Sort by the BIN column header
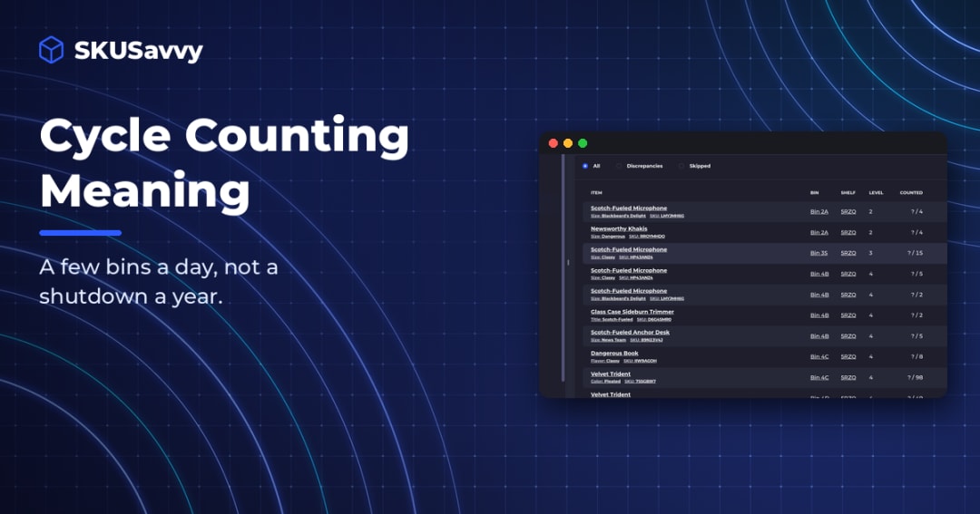Viewport: 980px width, 514px height. point(814,193)
